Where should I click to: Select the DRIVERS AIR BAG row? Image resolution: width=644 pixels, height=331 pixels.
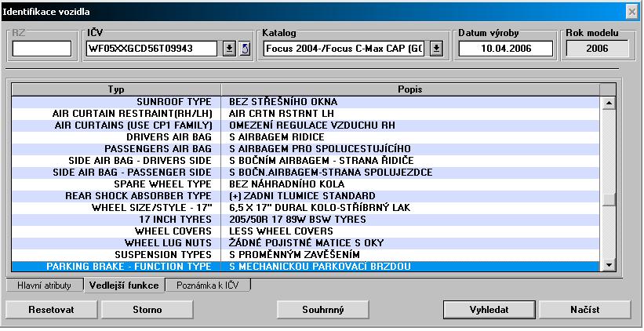click(x=314, y=137)
